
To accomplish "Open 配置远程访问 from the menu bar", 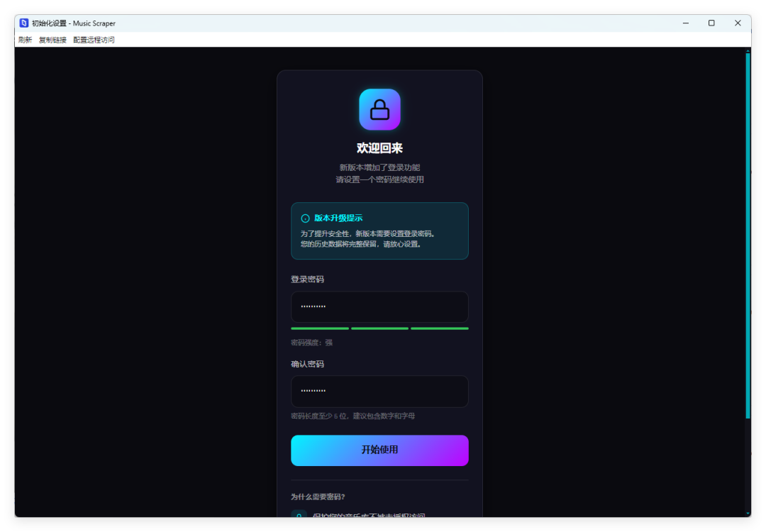I will pyautogui.click(x=94, y=40).
